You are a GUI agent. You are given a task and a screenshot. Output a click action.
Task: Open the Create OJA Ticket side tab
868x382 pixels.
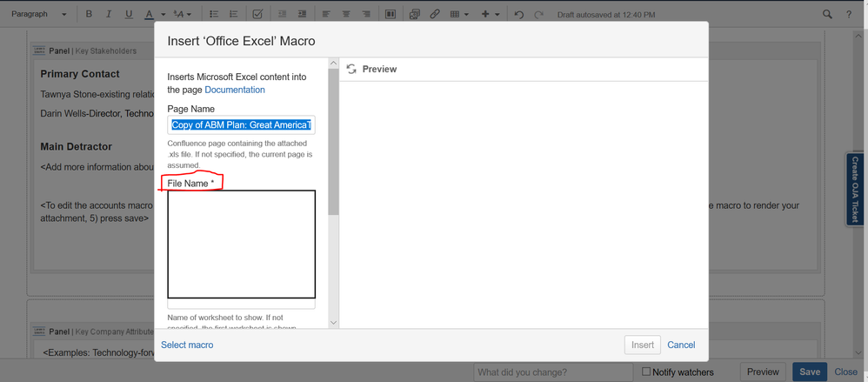tap(855, 190)
